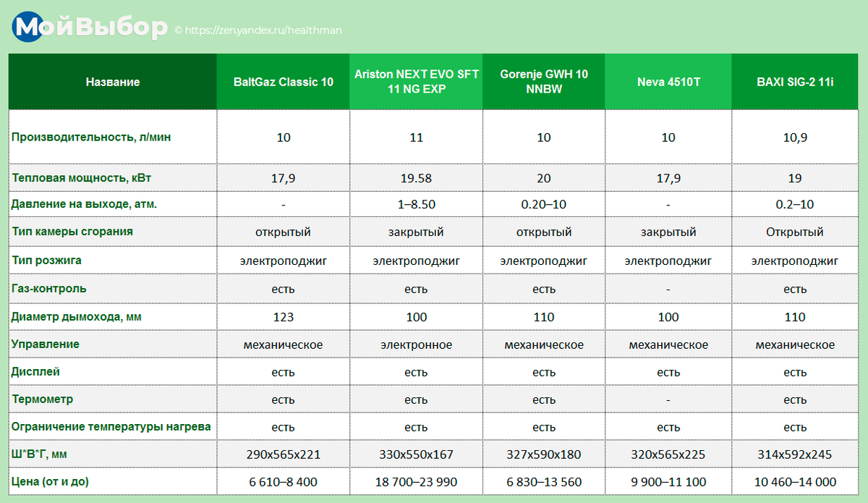
Task: Select the BAXI SIG-2 11i column header
Action: point(795,82)
